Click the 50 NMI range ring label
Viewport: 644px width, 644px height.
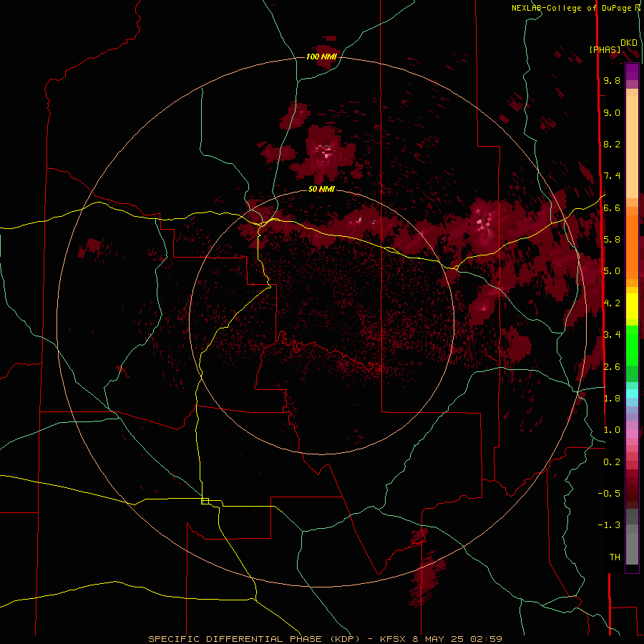321,189
